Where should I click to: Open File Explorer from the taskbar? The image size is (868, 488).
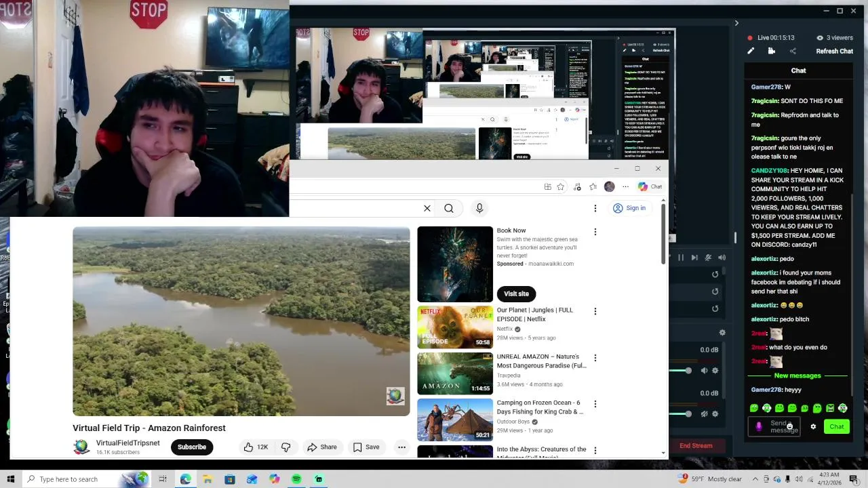pyautogui.click(x=208, y=479)
